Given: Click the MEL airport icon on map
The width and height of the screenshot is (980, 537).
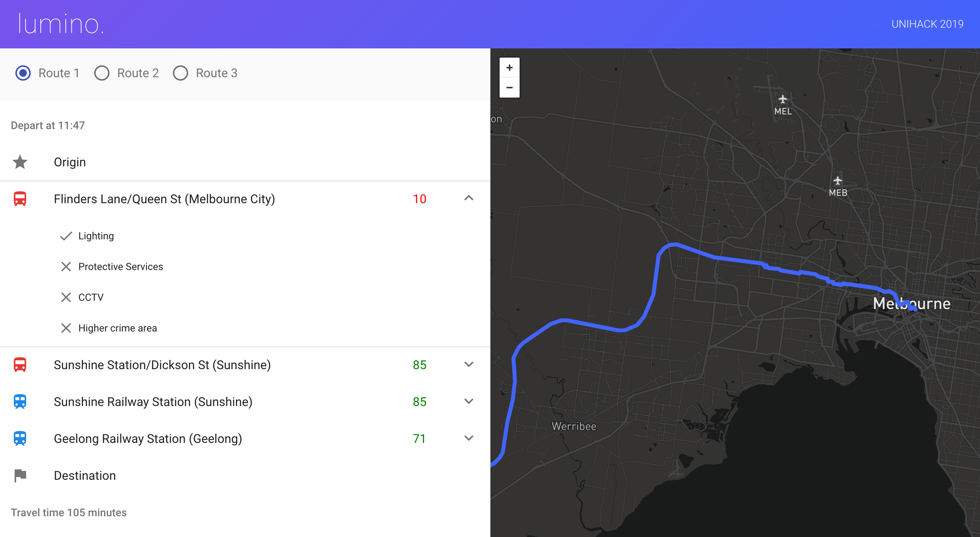Looking at the screenshot, I should click(782, 100).
